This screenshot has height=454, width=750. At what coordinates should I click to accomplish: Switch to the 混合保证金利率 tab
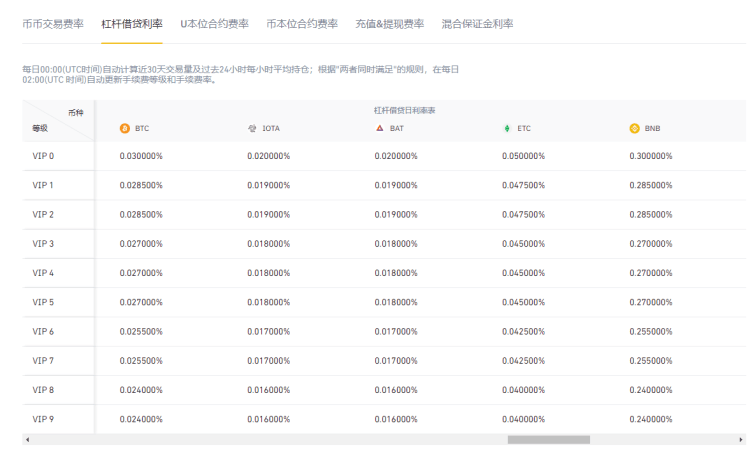click(478, 23)
